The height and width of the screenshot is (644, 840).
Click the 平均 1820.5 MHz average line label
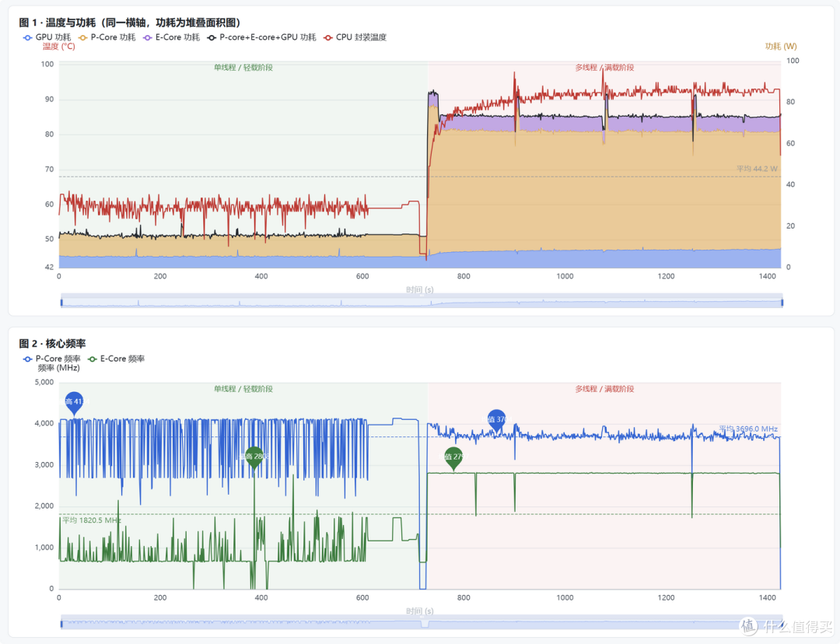(x=92, y=520)
